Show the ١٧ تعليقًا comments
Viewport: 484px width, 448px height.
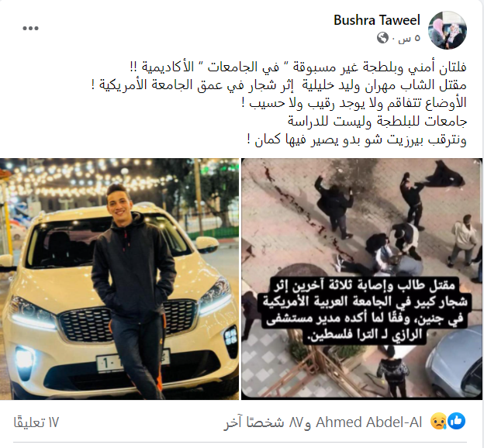pos(36,422)
